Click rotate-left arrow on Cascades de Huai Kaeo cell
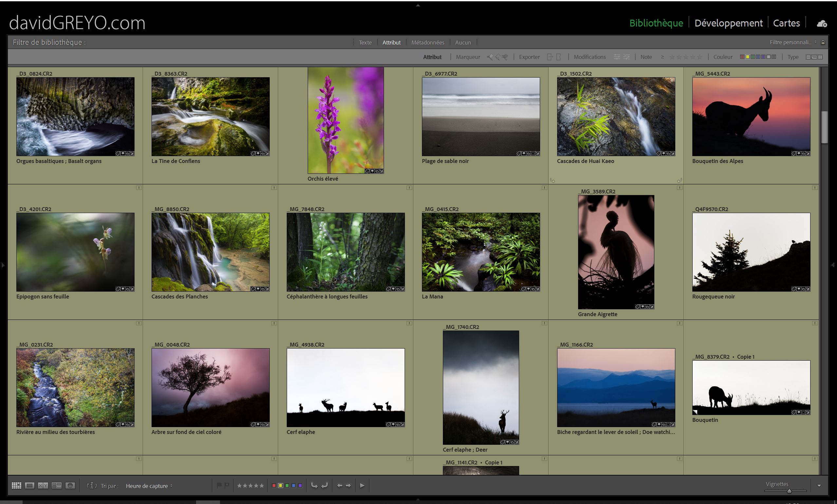 (x=553, y=181)
